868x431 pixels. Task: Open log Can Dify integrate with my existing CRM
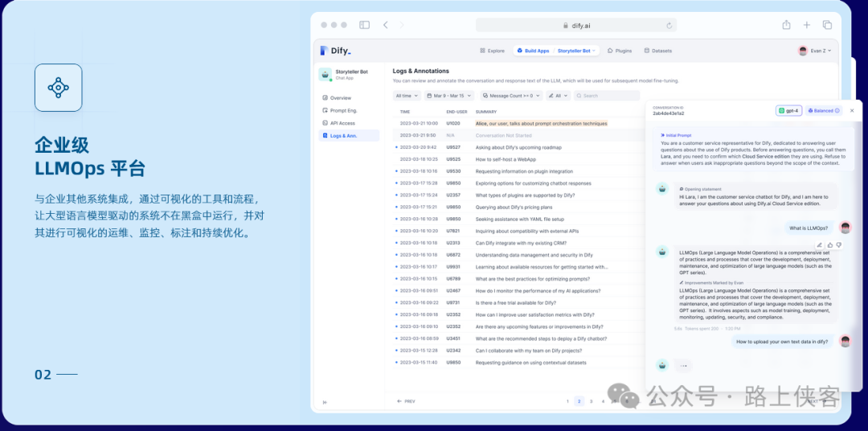pyautogui.click(x=518, y=243)
